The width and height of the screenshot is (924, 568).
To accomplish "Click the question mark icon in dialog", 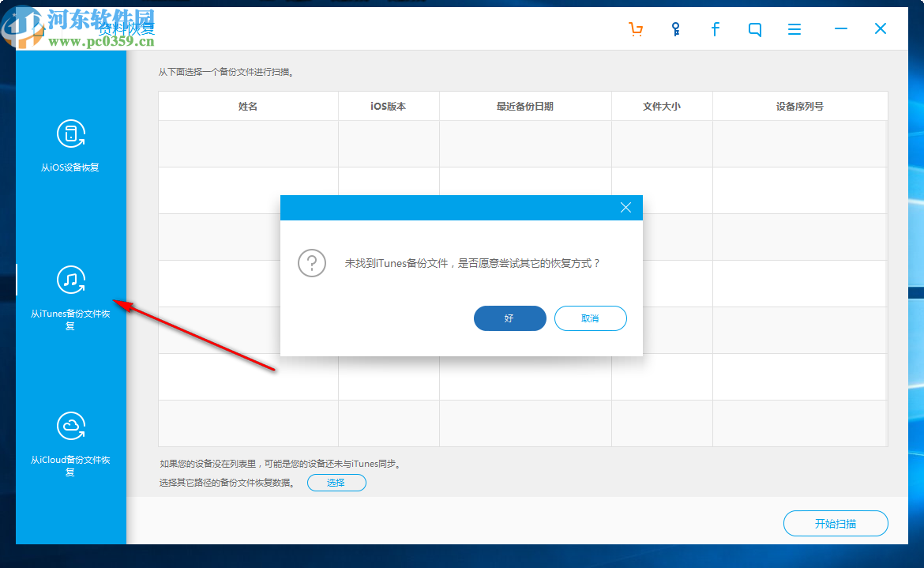I will coord(312,263).
